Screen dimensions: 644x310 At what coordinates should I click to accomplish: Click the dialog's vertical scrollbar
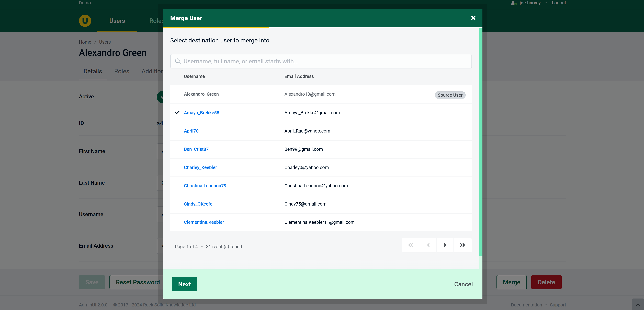pos(481,142)
